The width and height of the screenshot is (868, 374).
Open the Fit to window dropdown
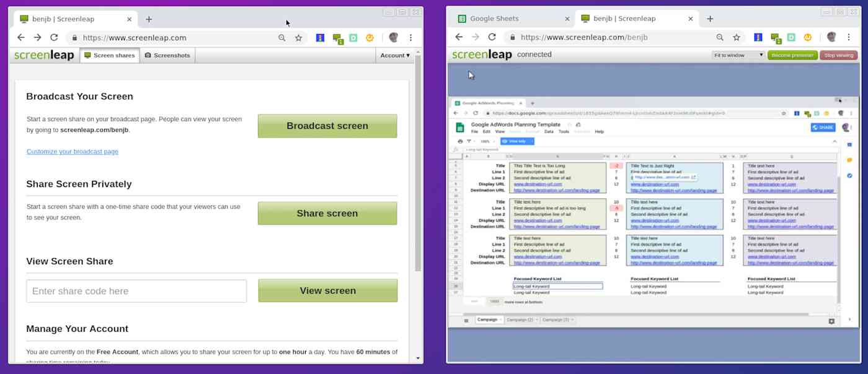coord(738,54)
